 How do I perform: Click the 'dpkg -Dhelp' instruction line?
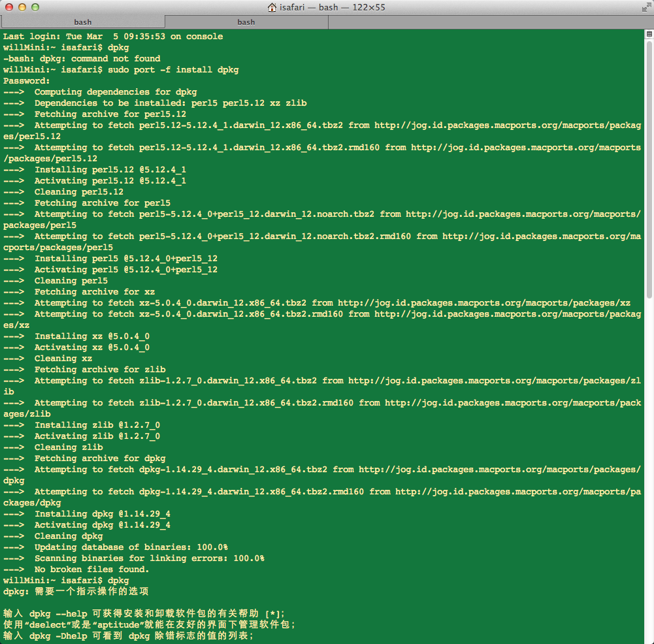click(x=129, y=636)
